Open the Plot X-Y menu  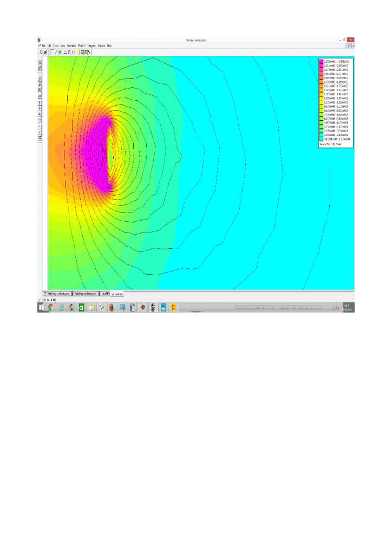(82, 46)
